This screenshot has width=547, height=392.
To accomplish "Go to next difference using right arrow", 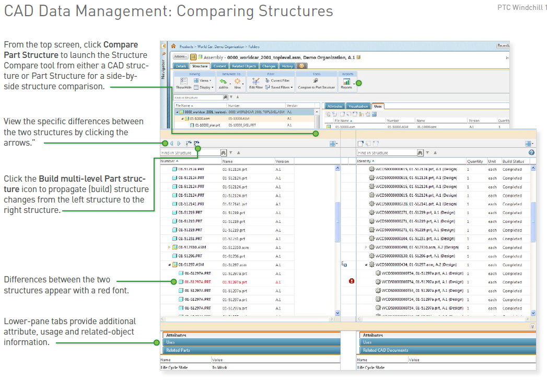I will 179,143.
